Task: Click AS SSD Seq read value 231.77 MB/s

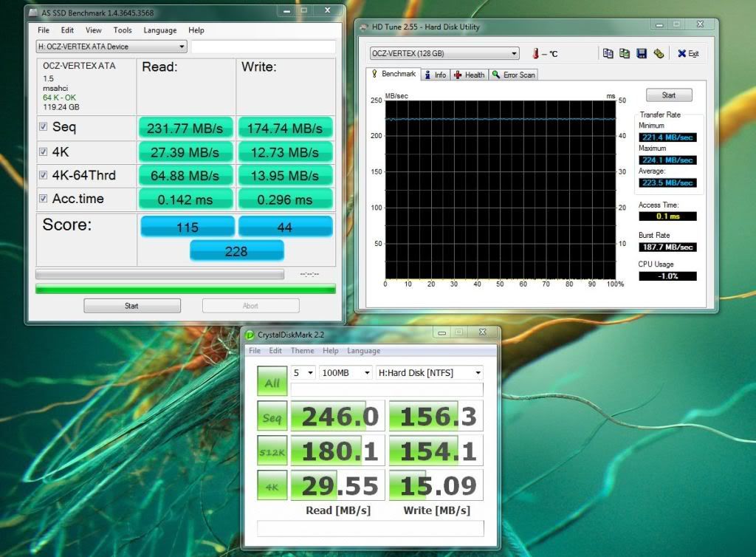Action: point(185,129)
